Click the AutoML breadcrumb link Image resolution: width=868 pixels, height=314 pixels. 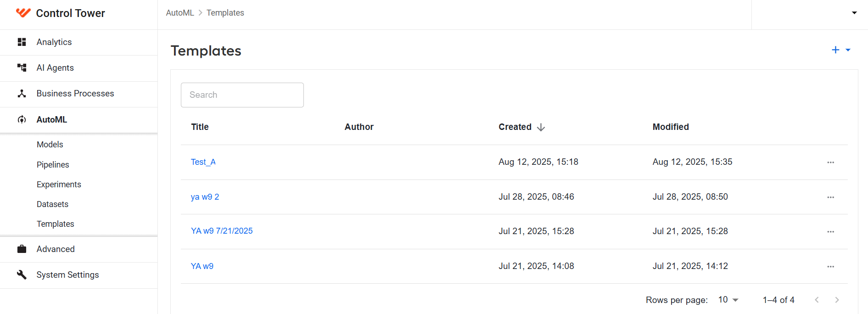coord(180,13)
